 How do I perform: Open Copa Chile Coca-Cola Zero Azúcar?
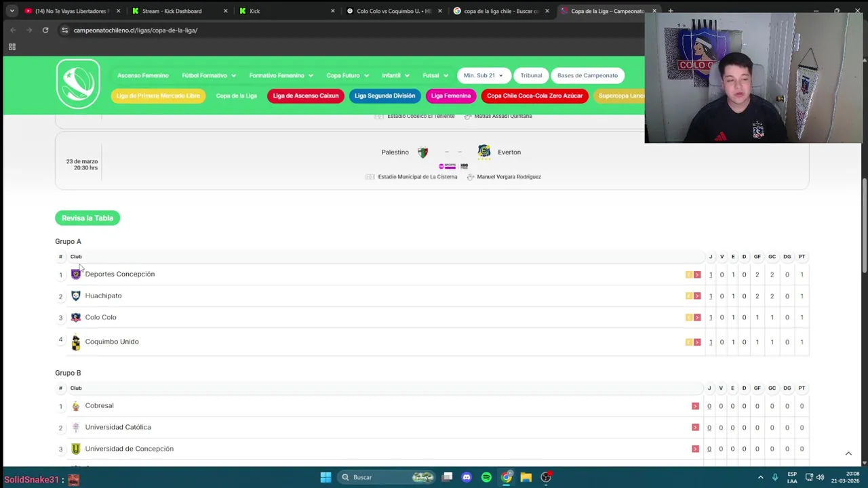point(534,96)
